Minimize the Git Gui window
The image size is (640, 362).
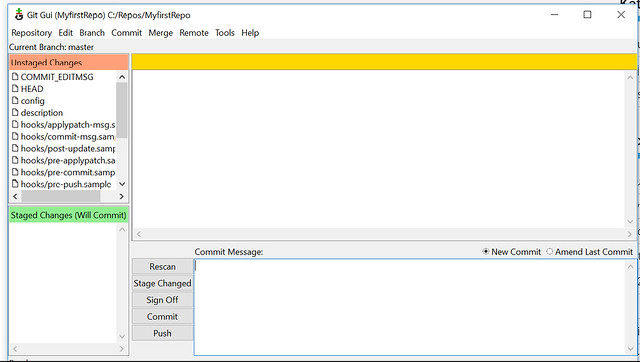[554, 15]
